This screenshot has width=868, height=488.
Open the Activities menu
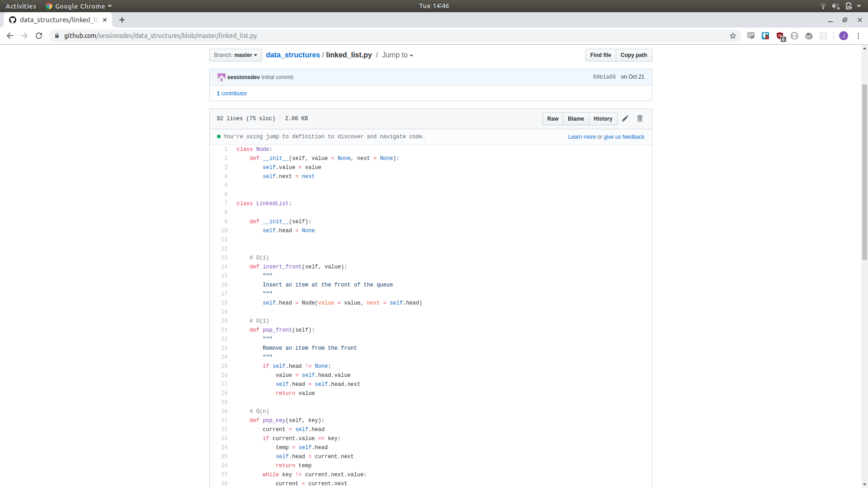pos(21,6)
